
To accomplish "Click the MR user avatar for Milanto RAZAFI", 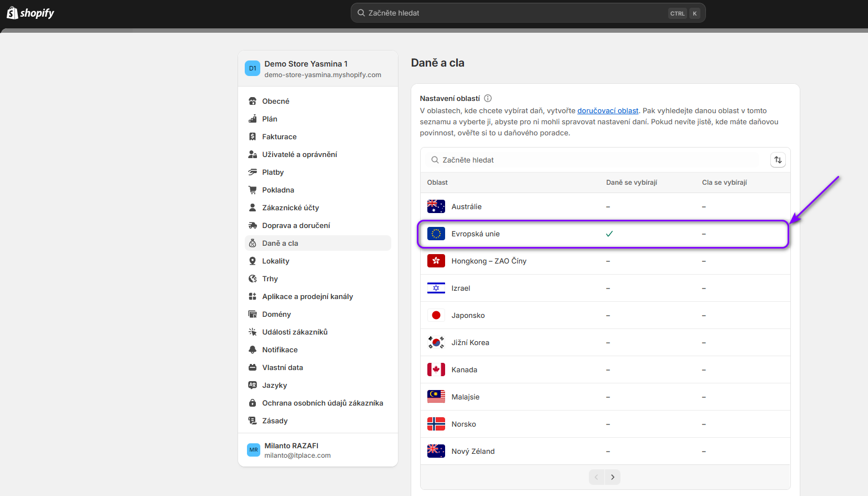I will pos(254,450).
